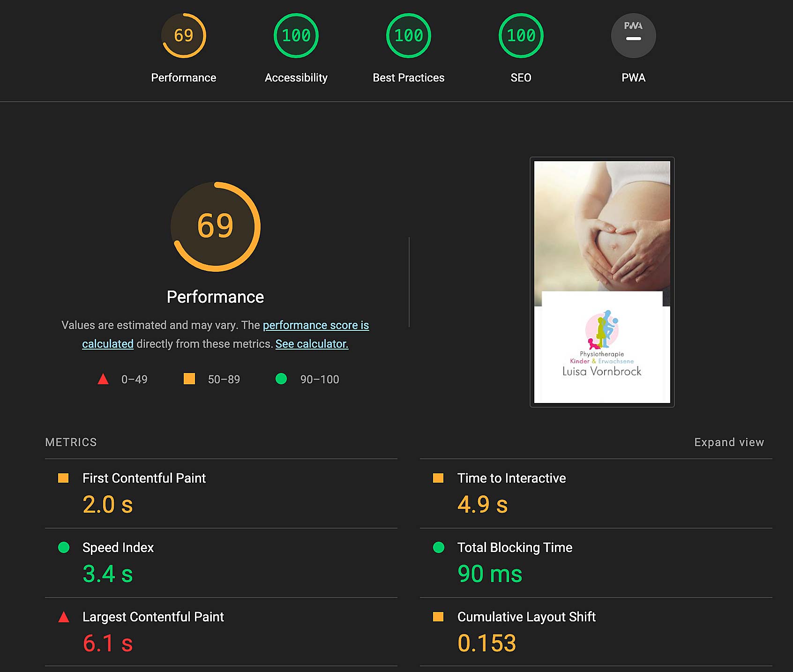Click the red 0–49 legend triangle
This screenshot has height=672, width=793.
coord(103,379)
